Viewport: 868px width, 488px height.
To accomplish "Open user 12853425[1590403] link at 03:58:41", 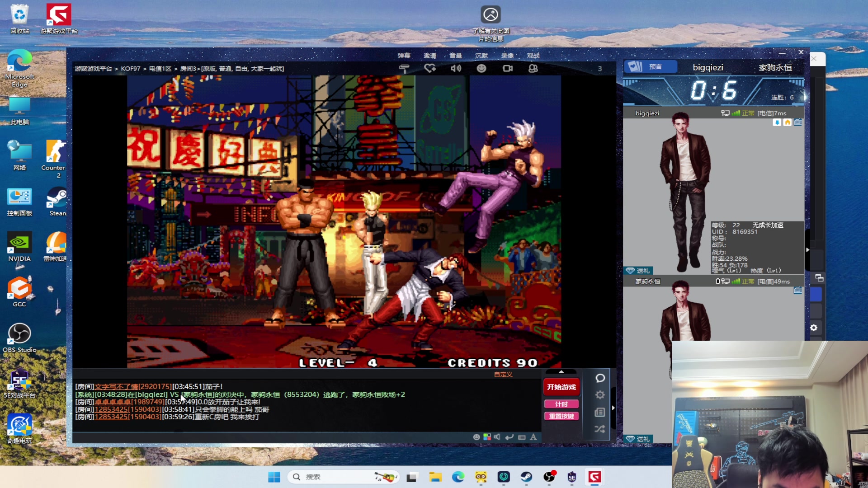I will [x=127, y=409].
